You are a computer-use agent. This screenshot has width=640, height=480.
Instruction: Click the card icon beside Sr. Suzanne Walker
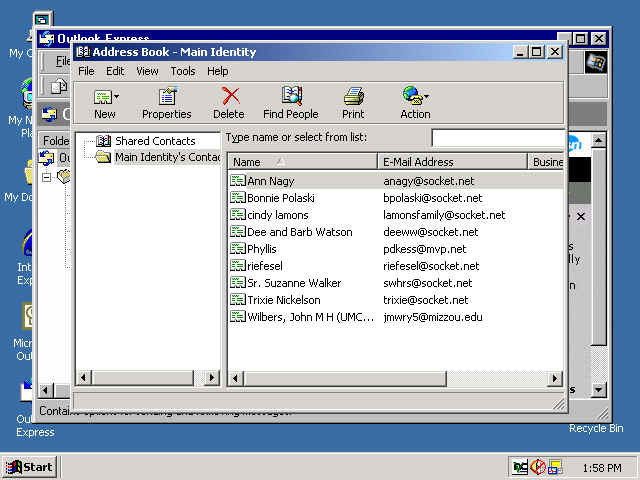(x=238, y=282)
